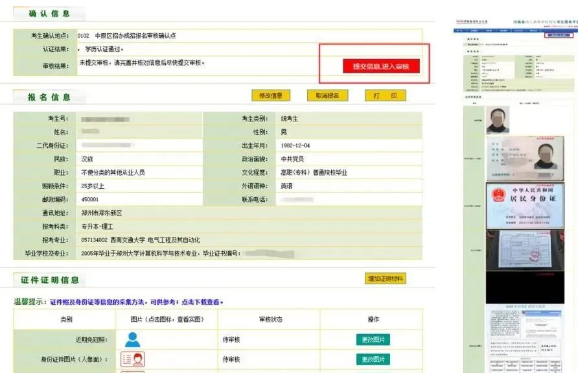Image resolution: width=582 pixels, height=388 pixels.
Task: Click the yellow 打印 button
Action: [x=385, y=95]
